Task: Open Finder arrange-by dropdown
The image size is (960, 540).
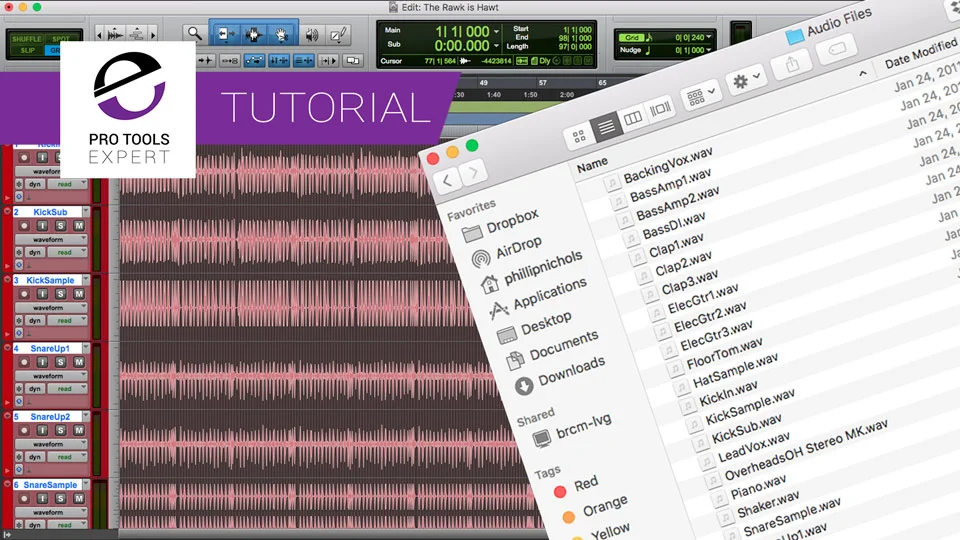Action: pyautogui.click(x=700, y=95)
